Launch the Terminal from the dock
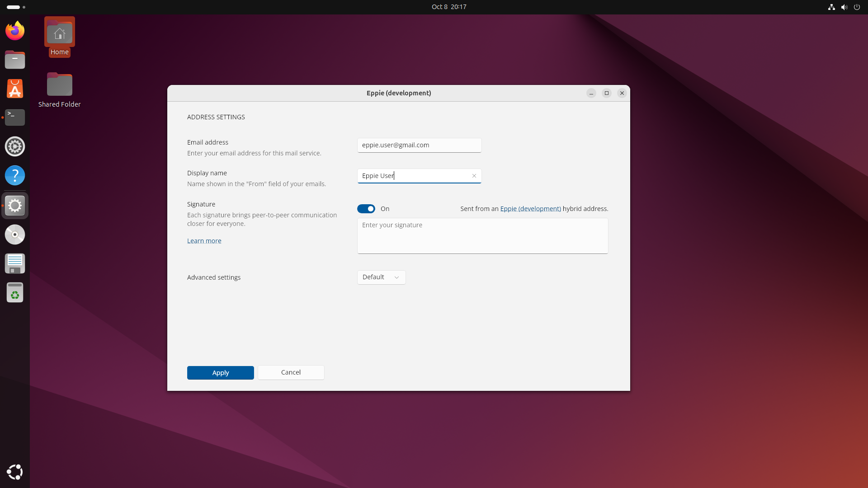Screen dimensions: 868x488 pyautogui.click(x=15, y=117)
